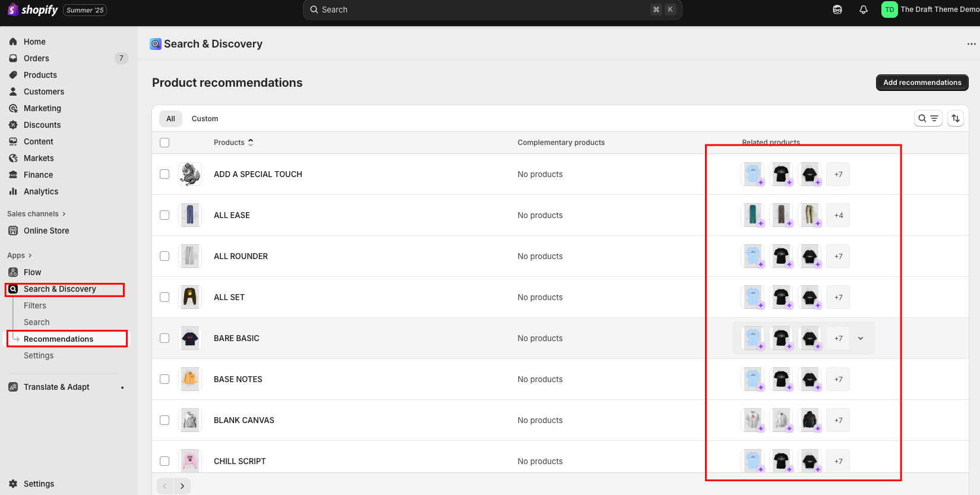Open the Orders sidebar icon
The width and height of the screenshot is (980, 495).
(13, 58)
